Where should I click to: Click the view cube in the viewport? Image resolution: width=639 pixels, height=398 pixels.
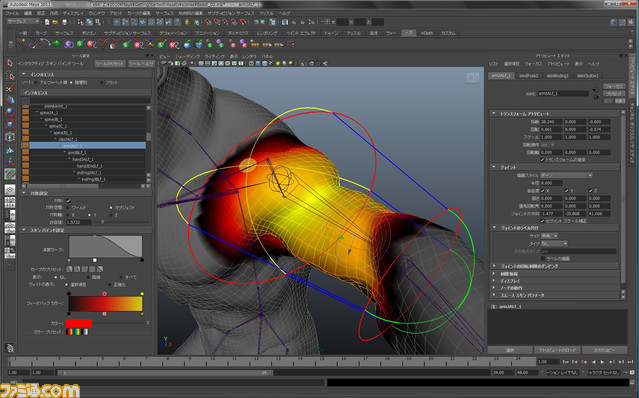[x=473, y=78]
